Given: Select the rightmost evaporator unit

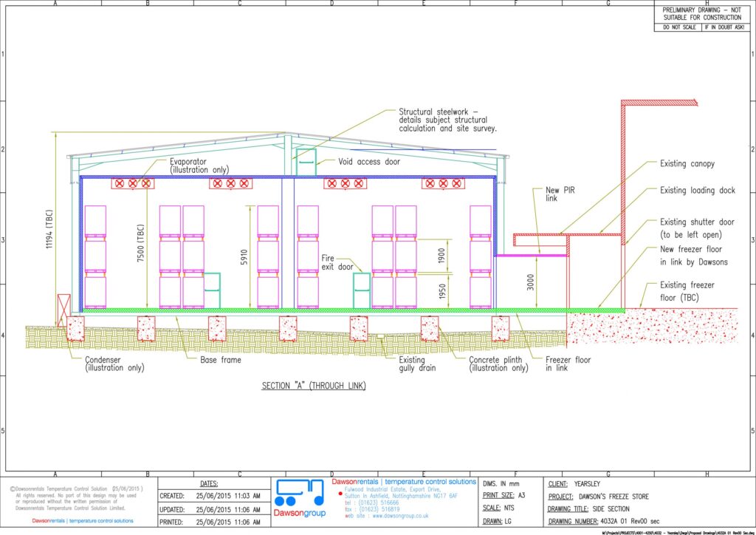Looking at the screenshot, I should point(443,183).
